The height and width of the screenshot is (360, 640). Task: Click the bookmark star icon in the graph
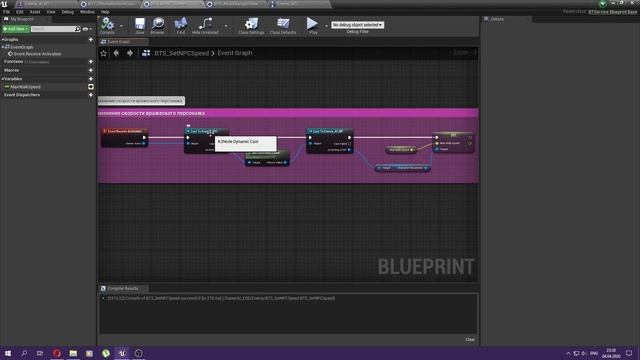[104, 53]
